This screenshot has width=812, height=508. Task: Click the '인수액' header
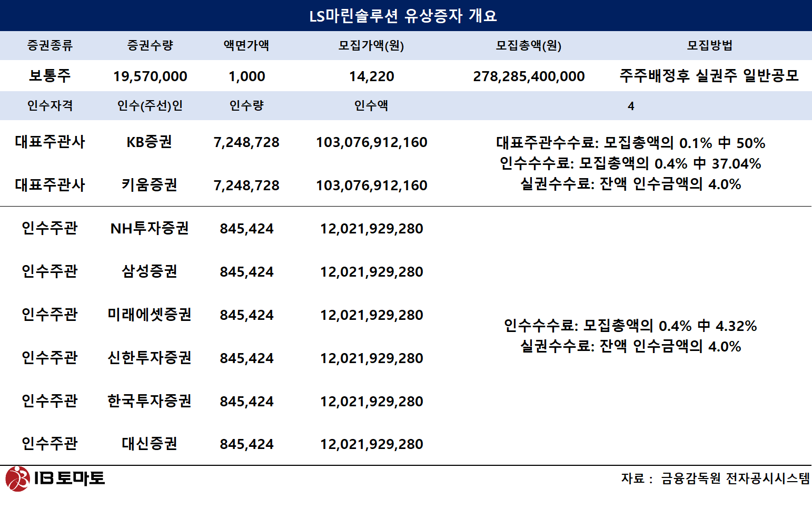pos(371,106)
